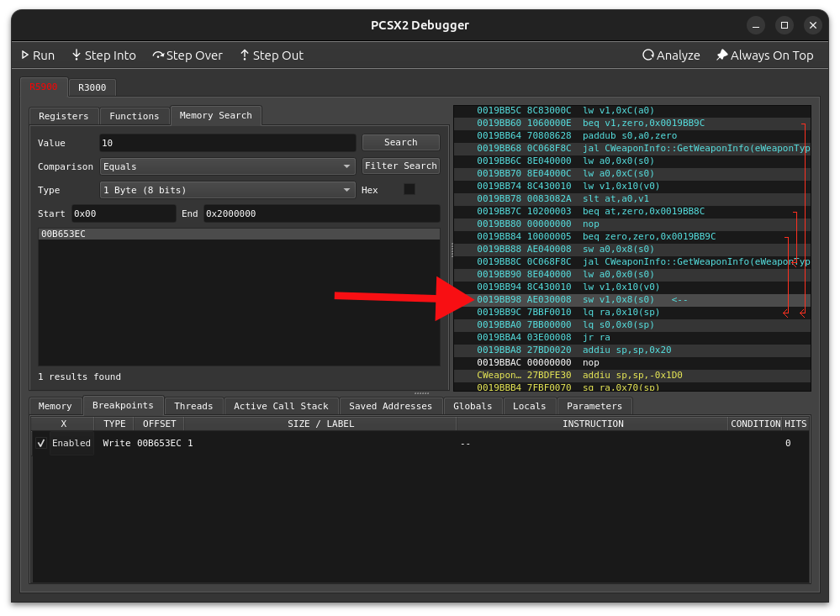Click Step Over in the toolbar
840x616 pixels.
click(188, 55)
